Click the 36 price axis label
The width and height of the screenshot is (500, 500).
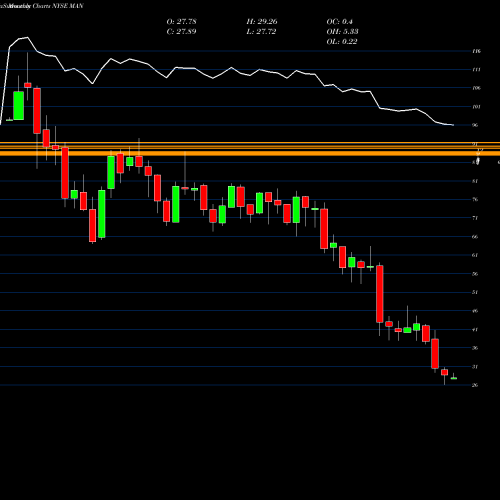(475, 348)
